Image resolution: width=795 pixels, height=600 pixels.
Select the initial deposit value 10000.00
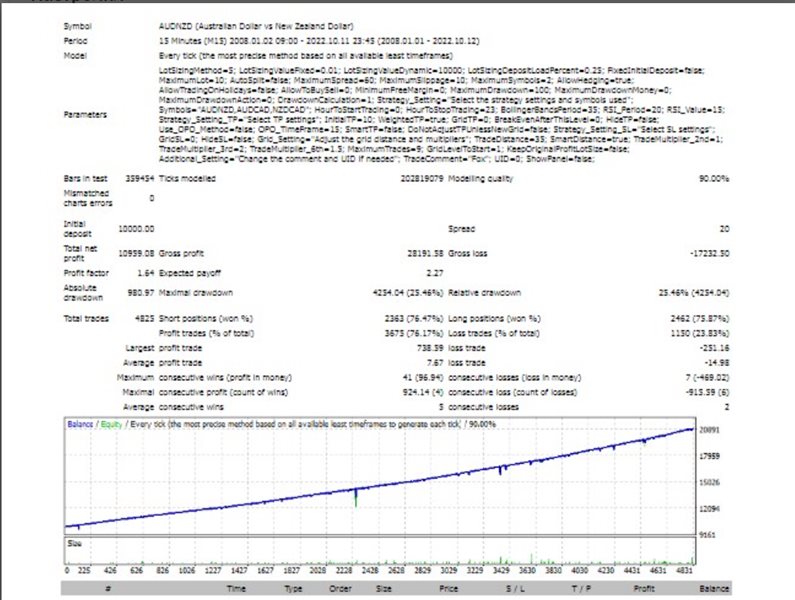pos(136,229)
